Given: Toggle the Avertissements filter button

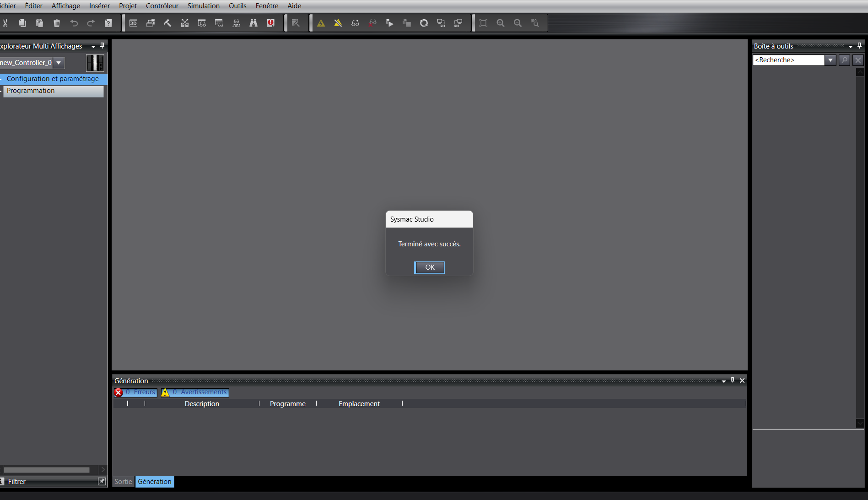Looking at the screenshot, I should (195, 392).
